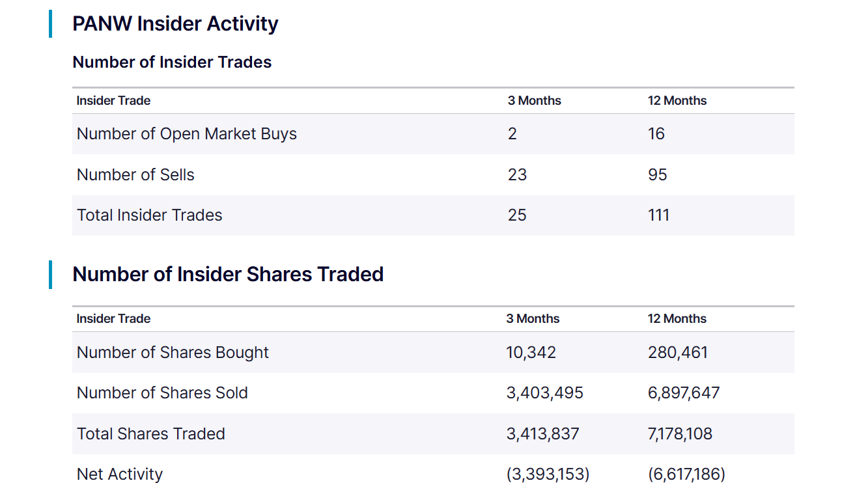Click the Total Shares Traded row label
This screenshot has height=496, width=868.
[x=151, y=434]
